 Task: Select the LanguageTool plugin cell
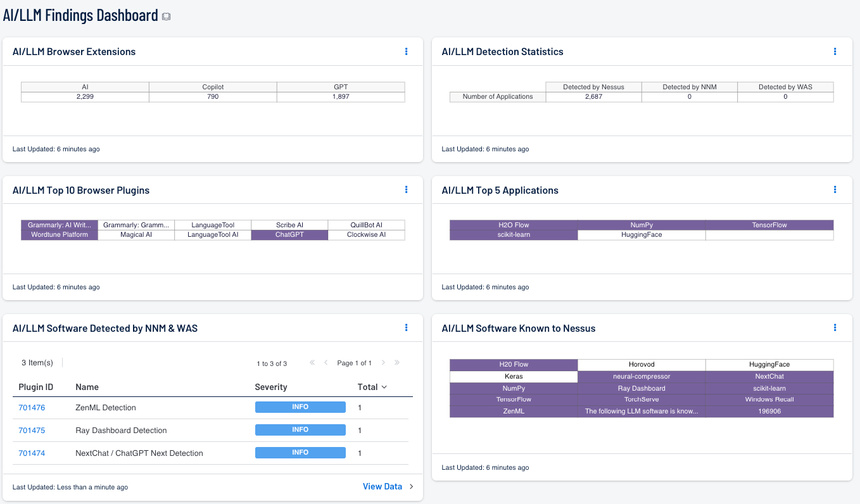tap(213, 225)
